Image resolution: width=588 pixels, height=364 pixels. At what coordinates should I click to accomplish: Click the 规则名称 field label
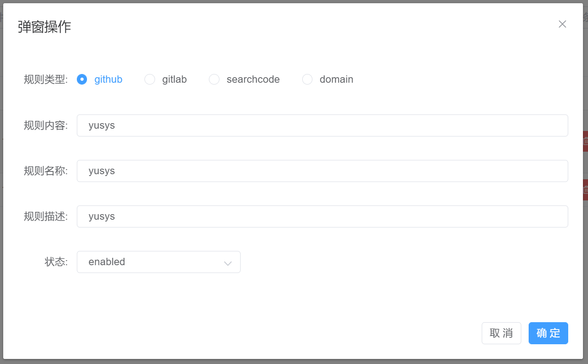coord(46,171)
